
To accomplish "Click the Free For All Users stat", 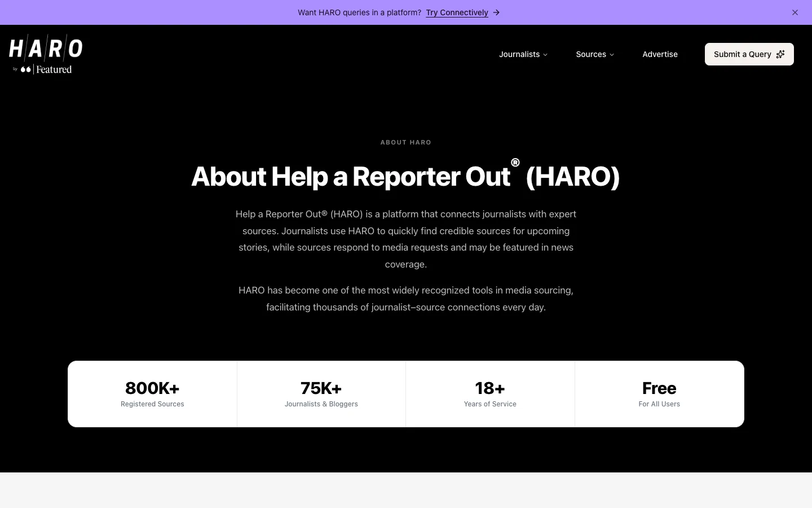I will click(x=659, y=394).
